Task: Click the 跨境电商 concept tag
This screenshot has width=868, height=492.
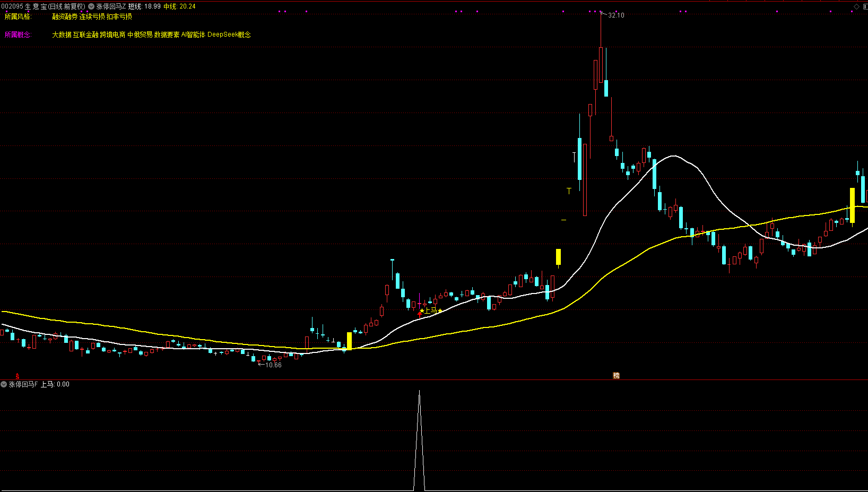Action: [113, 35]
